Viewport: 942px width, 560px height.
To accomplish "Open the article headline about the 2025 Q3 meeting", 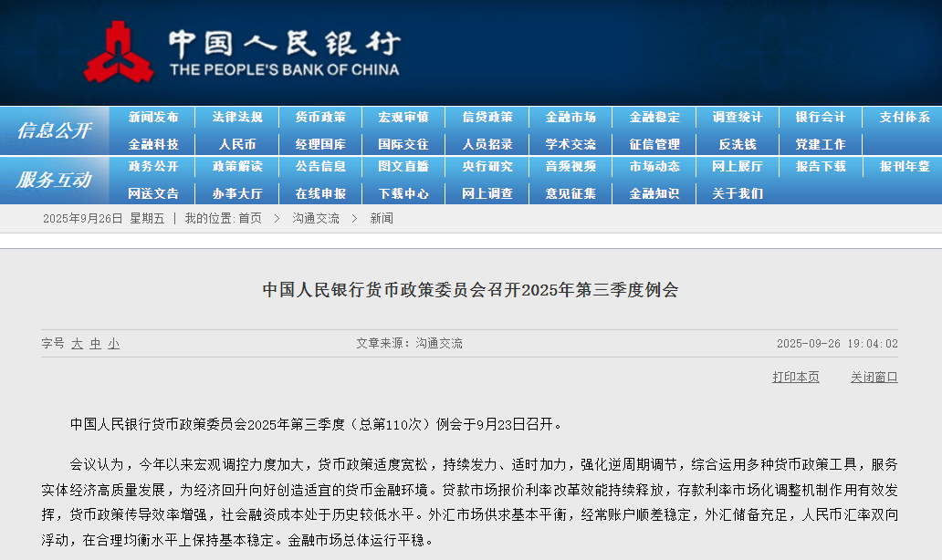I will pos(471,290).
